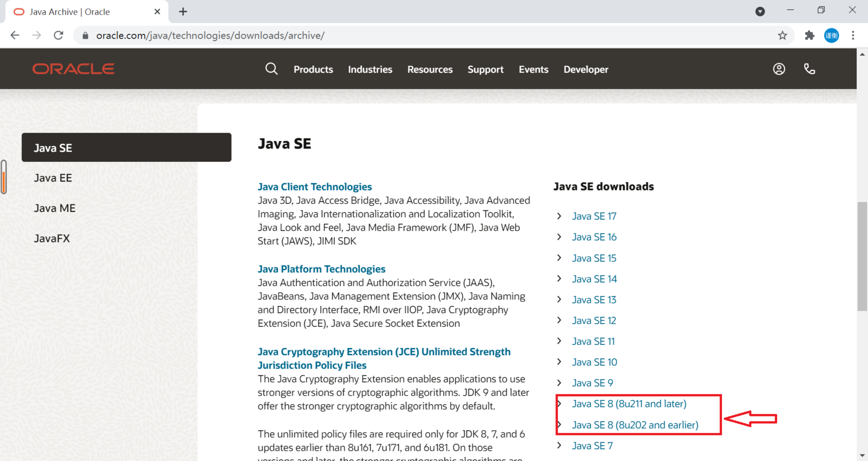Open the Chrome extensions puzzle icon
The width and height of the screenshot is (868, 461).
pos(809,35)
